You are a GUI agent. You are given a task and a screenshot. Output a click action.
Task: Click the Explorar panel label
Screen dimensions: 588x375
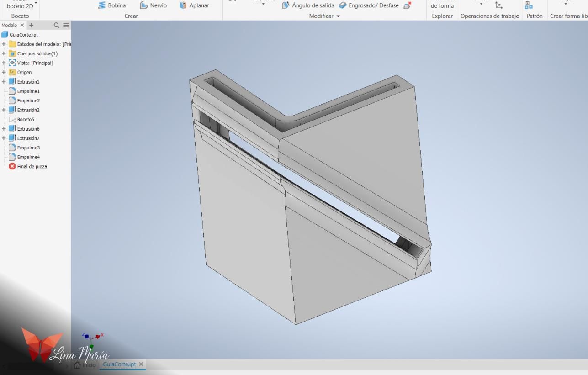442,16
